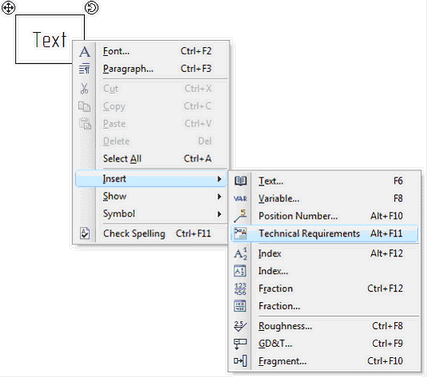Viewport: 428px width, 378px height.
Task: Expand the Symbol submenu arrow
Action: click(219, 214)
